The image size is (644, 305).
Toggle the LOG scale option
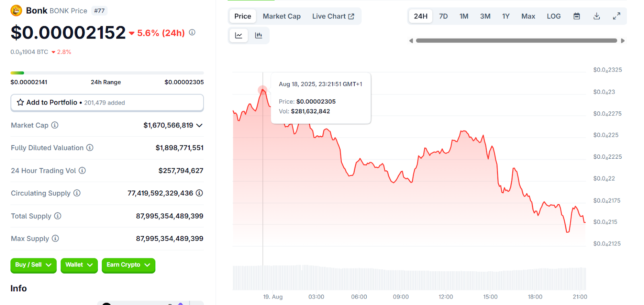553,16
